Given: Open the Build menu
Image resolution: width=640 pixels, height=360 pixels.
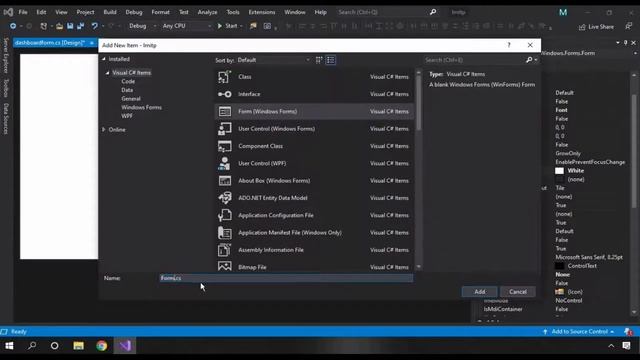Looking at the screenshot, I should 110,12.
